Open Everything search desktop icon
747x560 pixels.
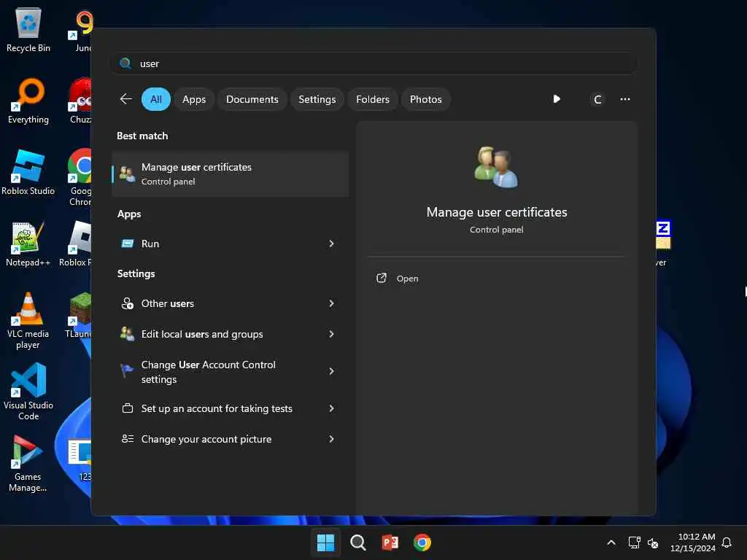click(28, 101)
